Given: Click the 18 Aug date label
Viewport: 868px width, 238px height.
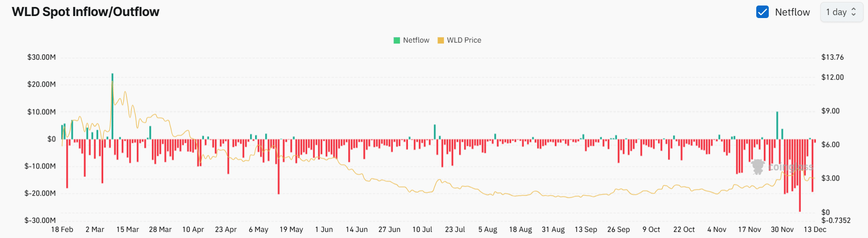Looking at the screenshot, I should pyautogui.click(x=521, y=229).
